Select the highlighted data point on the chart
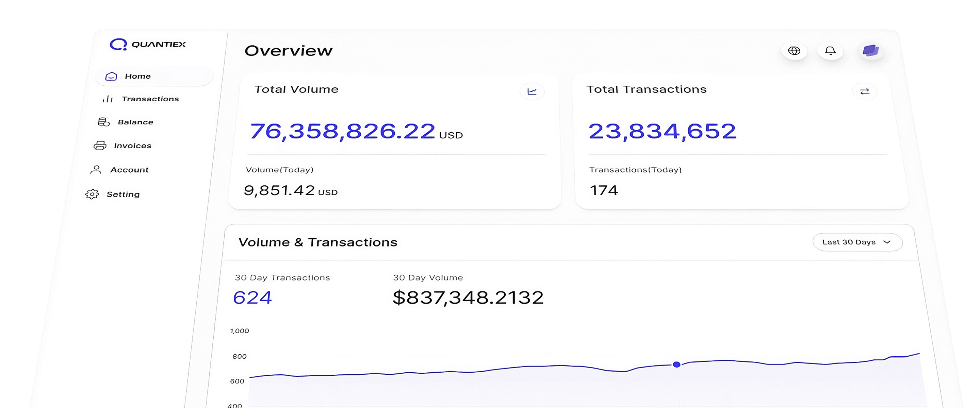 (x=677, y=365)
